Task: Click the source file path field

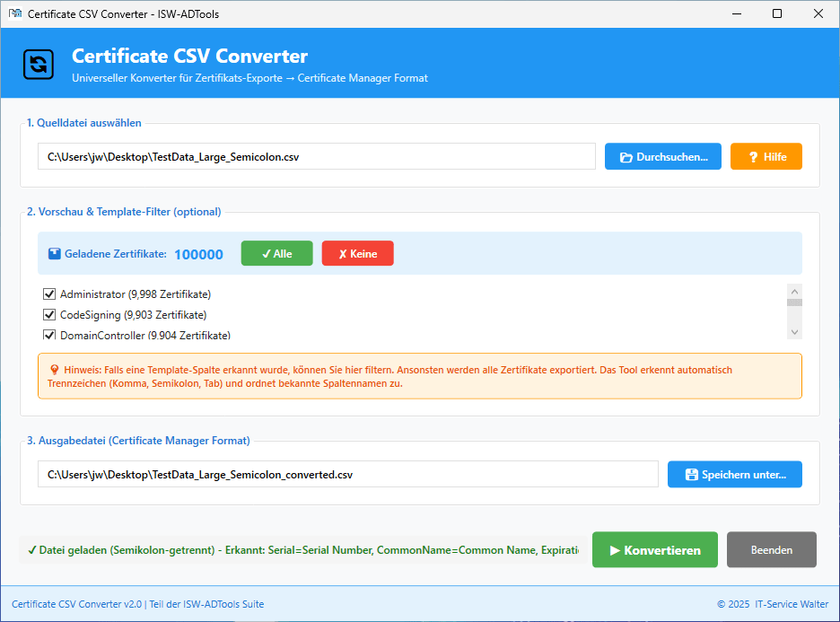Action: click(316, 156)
